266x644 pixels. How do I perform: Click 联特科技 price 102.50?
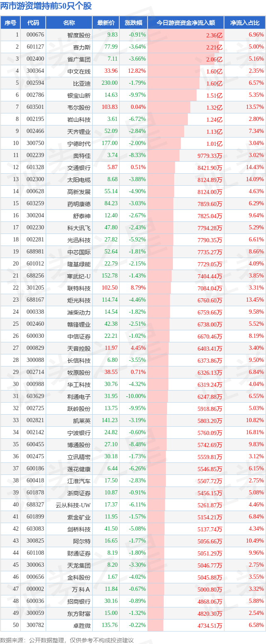tap(110, 288)
